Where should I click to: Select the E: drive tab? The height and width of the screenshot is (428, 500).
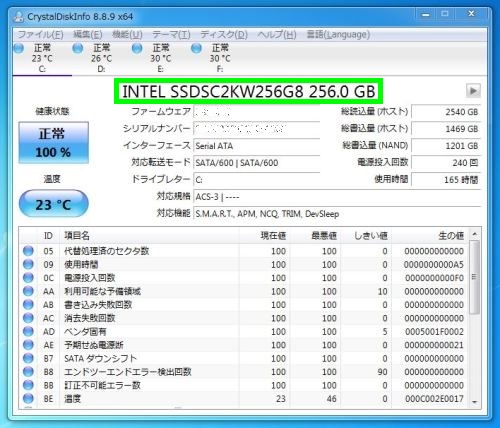(x=161, y=58)
